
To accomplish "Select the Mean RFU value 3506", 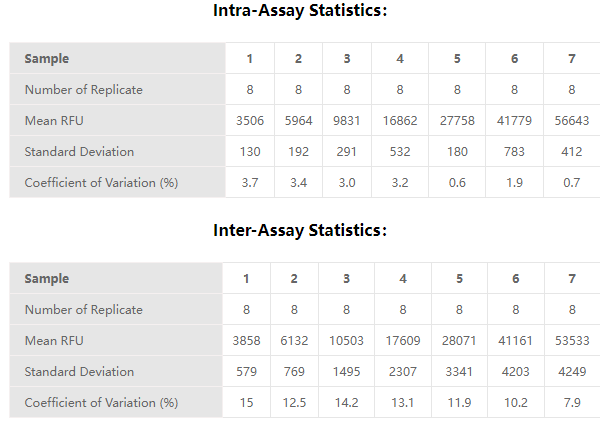I will click(248, 121).
